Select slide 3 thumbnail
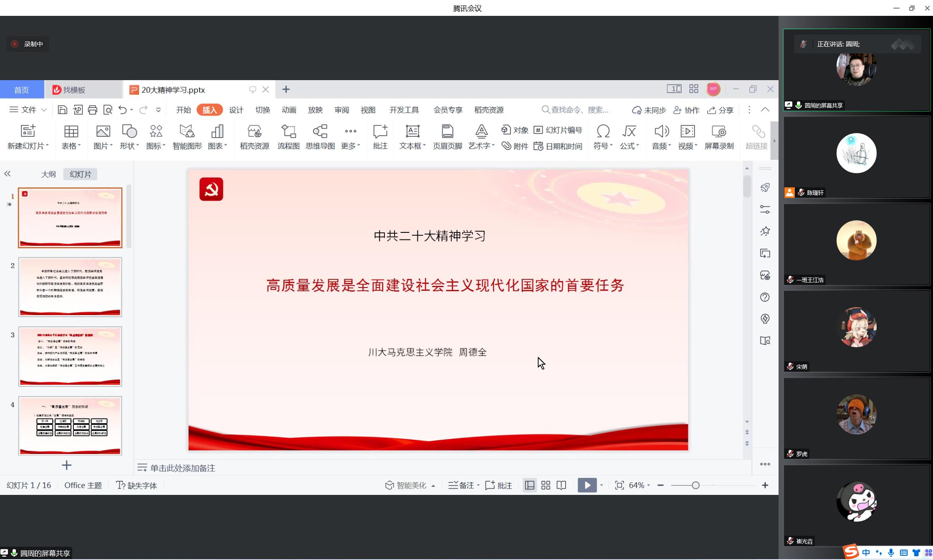Viewport: 933px width, 560px height. (x=70, y=356)
